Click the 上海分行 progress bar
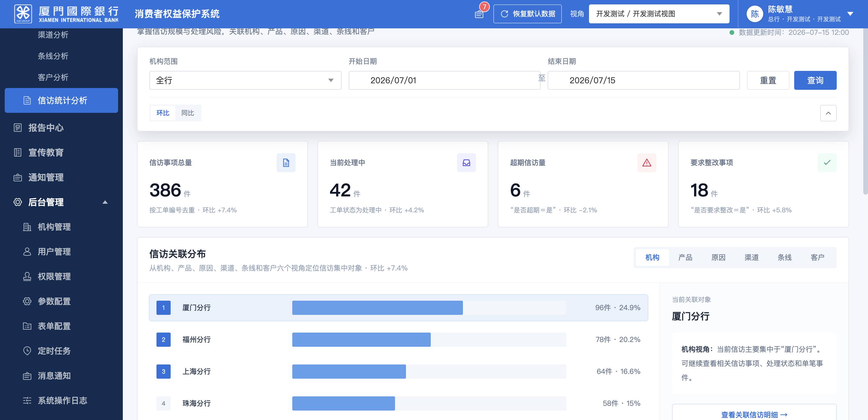The image size is (868, 420). pos(429,372)
